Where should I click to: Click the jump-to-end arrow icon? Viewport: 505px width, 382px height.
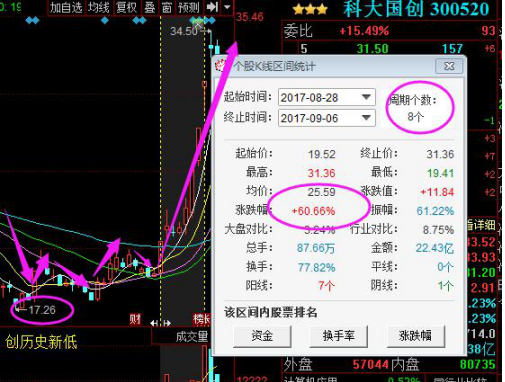tap(212, 7)
